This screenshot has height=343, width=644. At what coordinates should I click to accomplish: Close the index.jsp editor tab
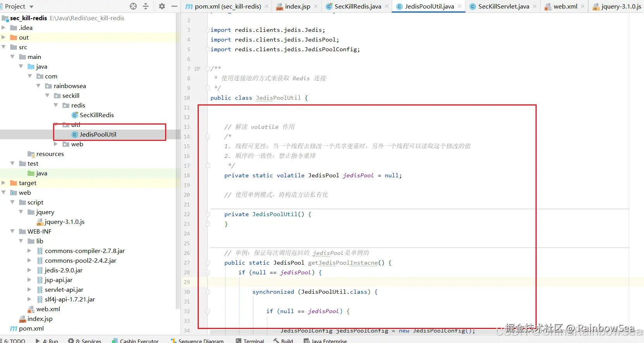pyautogui.click(x=316, y=6)
